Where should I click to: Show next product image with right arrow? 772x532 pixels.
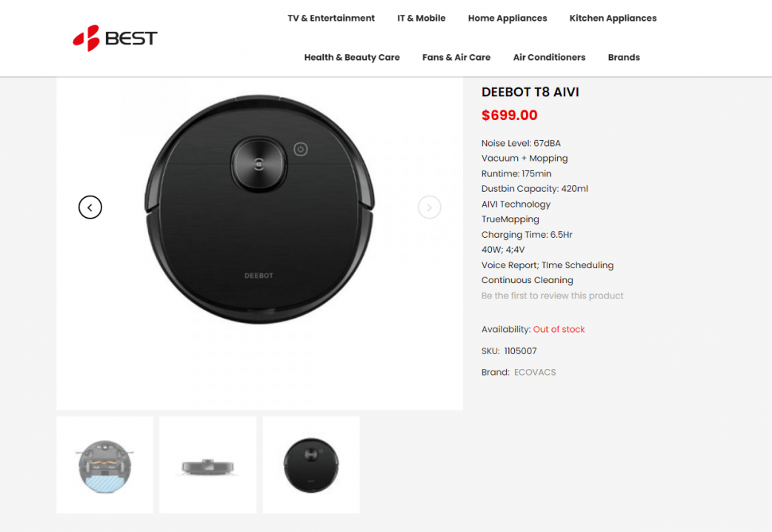(x=429, y=207)
